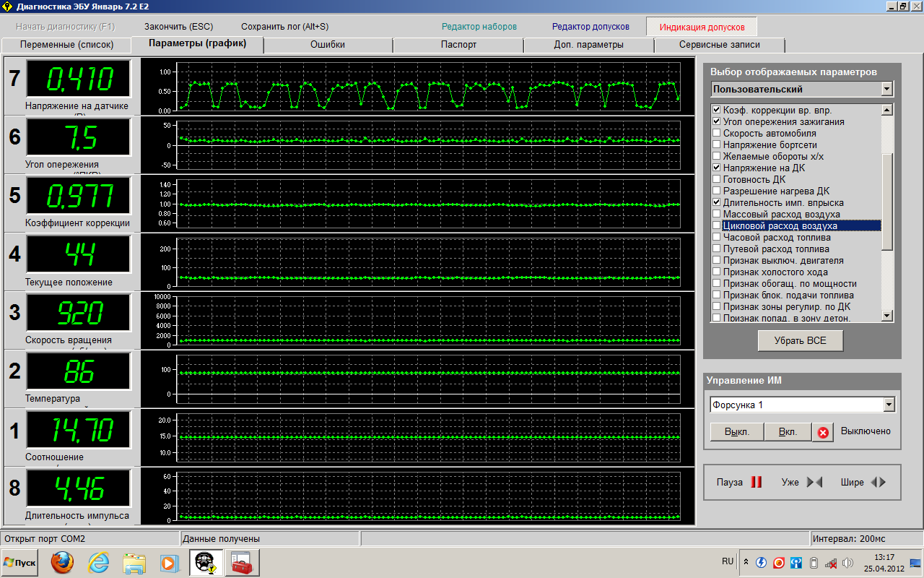Uncheck Длительность имп. впрыска checkbox
Screen dimensions: 924x578
(x=716, y=202)
